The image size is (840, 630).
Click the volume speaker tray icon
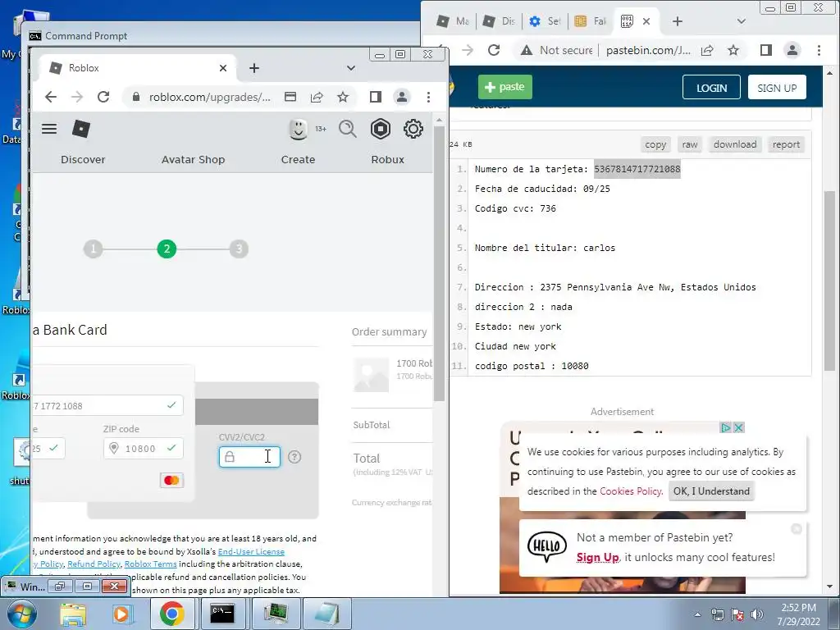(757, 614)
